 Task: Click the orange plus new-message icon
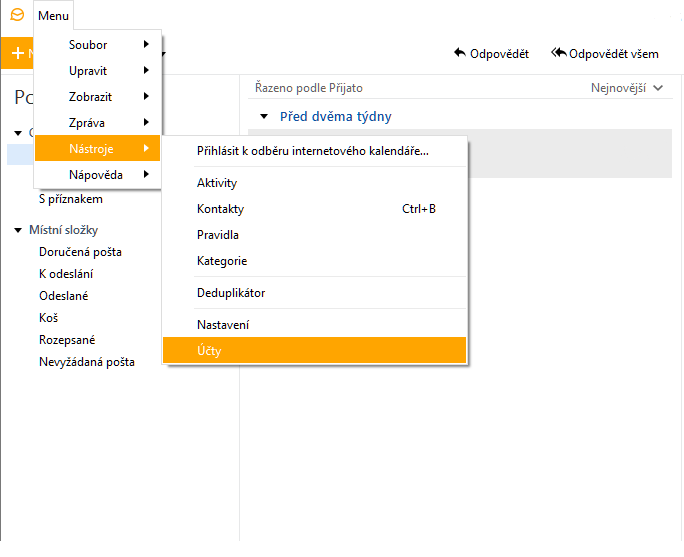(x=17, y=53)
